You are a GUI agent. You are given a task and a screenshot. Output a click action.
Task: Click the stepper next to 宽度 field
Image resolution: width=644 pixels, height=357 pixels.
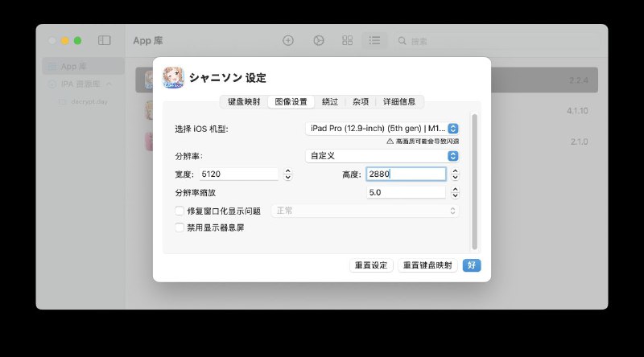click(x=288, y=174)
